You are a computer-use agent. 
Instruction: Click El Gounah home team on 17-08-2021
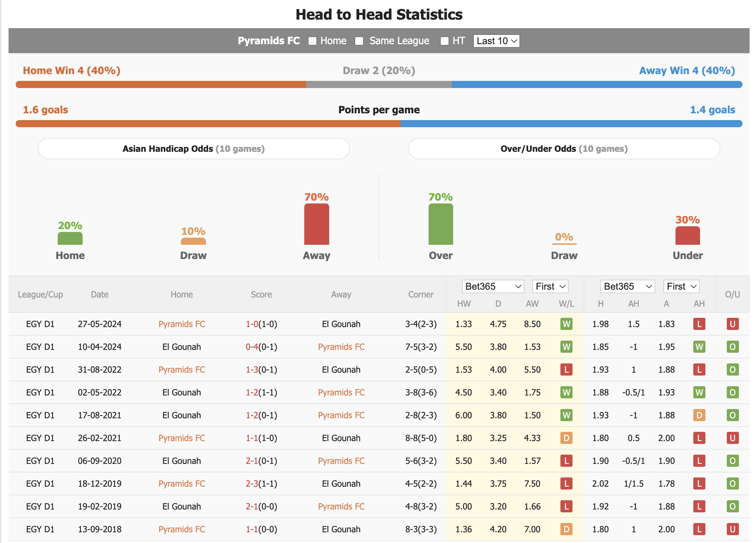pyautogui.click(x=182, y=415)
